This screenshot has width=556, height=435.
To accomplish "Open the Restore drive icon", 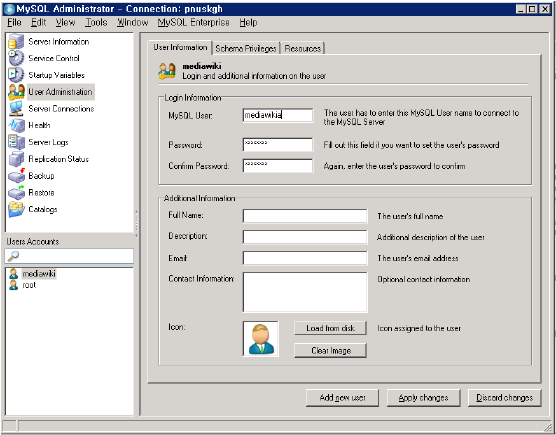I will click(x=16, y=193).
